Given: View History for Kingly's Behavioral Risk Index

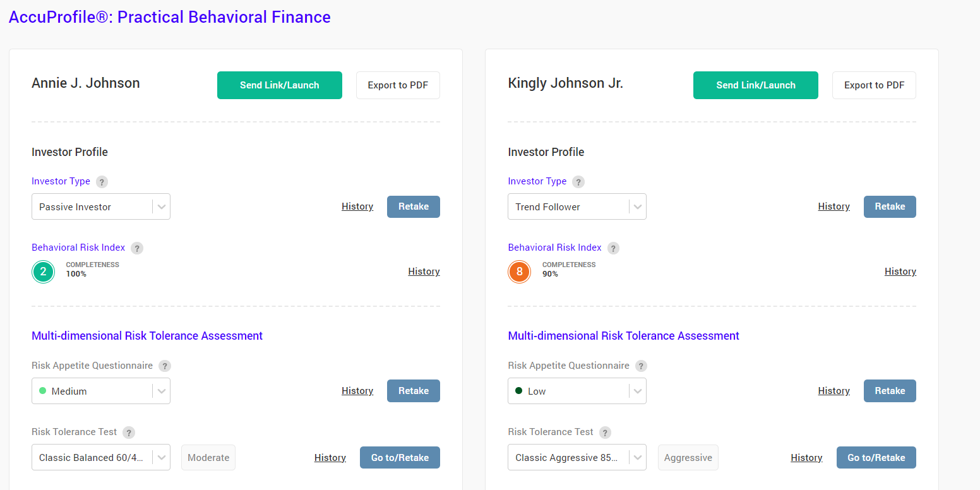Looking at the screenshot, I should [x=900, y=272].
